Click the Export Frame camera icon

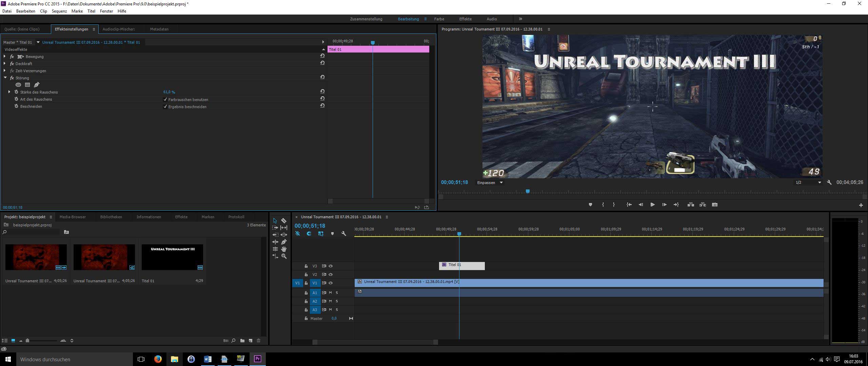[x=715, y=205]
